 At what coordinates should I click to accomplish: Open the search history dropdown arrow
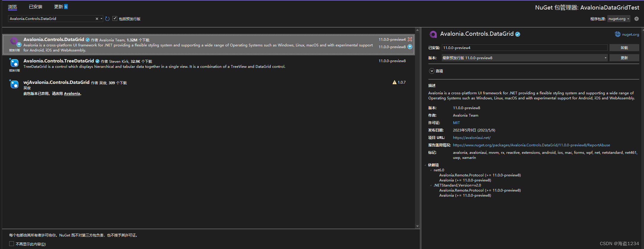pyautogui.click(x=101, y=19)
